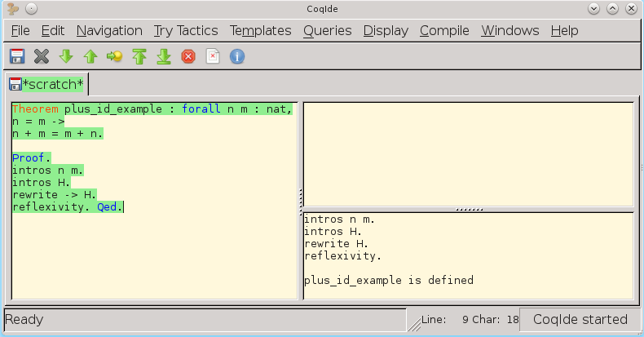
Task: Save the current buffer using floppy icon
Action: [17, 56]
